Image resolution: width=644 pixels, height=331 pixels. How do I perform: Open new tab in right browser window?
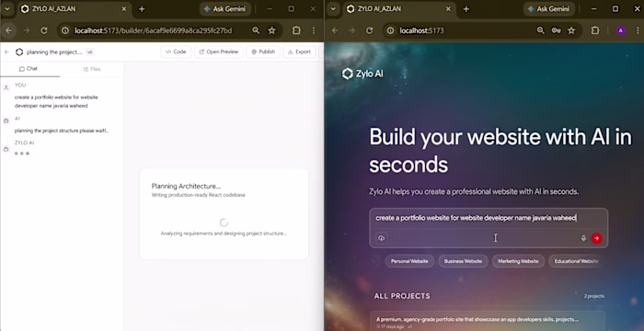click(466, 9)
